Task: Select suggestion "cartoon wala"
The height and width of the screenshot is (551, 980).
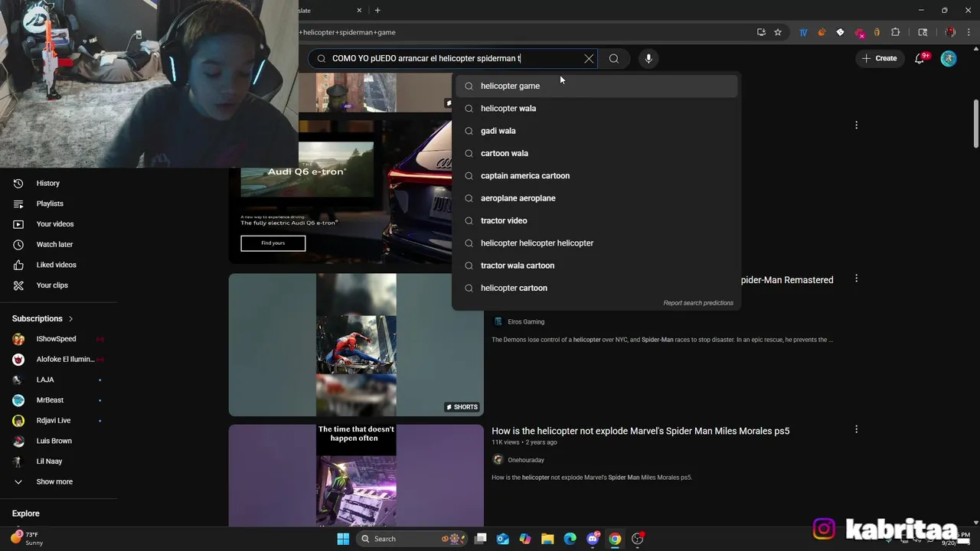Action: [x=596, y=153]
